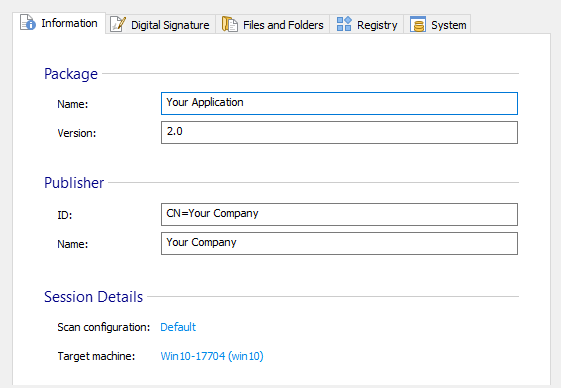Click the Version: label

77,133
